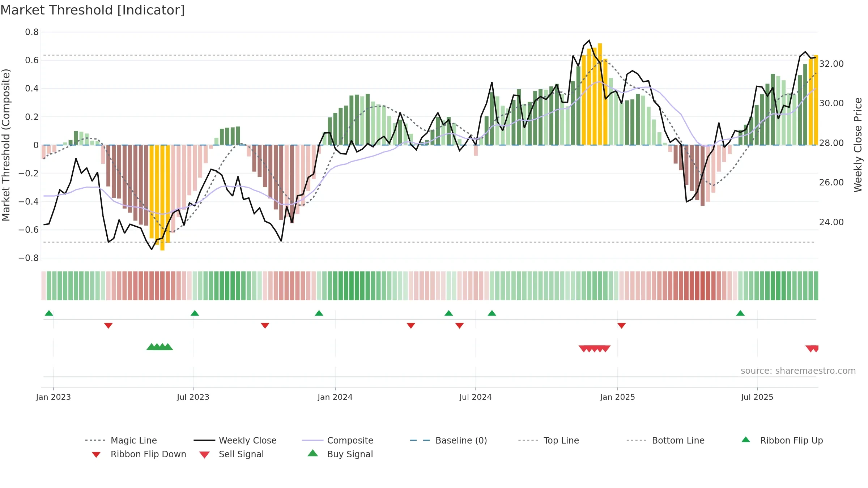Viewport: 868px width, 488px height.
Task: Click the Market Threshold (Composite) axis title
Action: point(6,145)
